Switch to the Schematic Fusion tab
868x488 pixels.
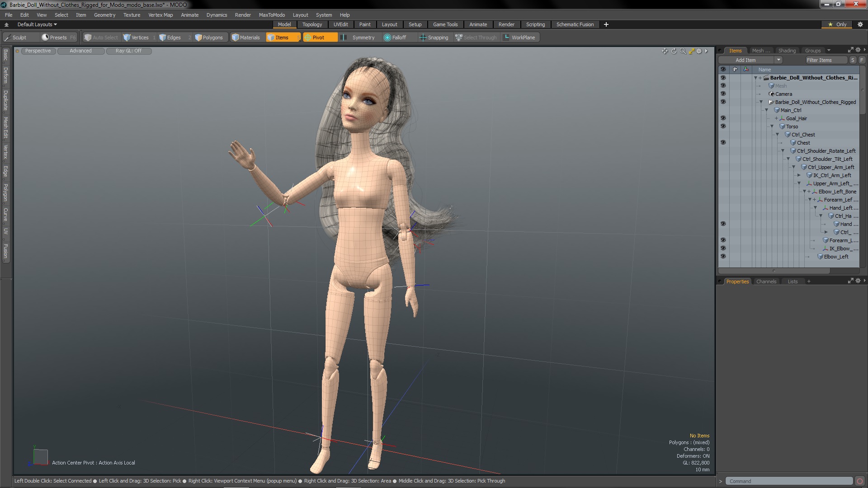(x=575, y=24)
